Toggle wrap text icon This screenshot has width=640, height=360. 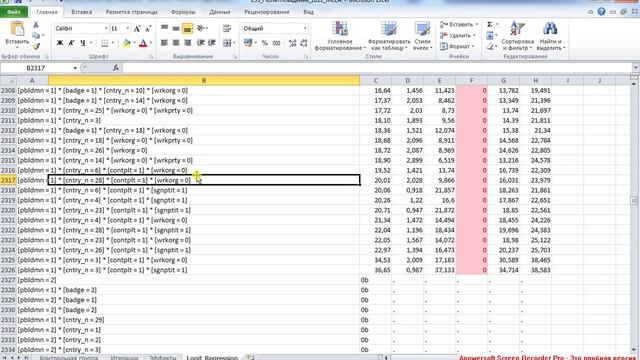(227, 28)
